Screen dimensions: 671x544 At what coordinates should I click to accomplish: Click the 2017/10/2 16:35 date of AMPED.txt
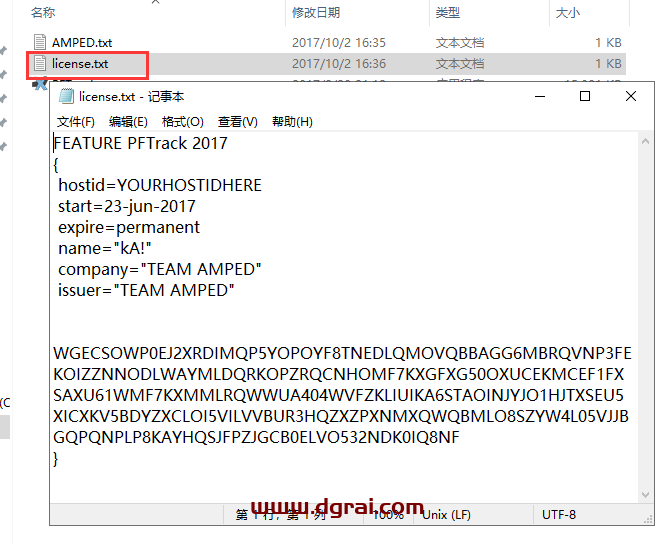[x=339, y=43]
